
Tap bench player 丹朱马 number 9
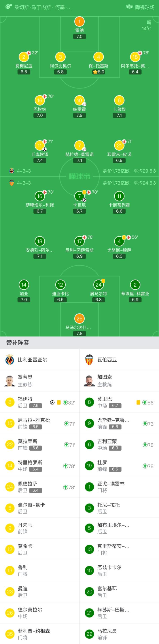tap(40, 528)
